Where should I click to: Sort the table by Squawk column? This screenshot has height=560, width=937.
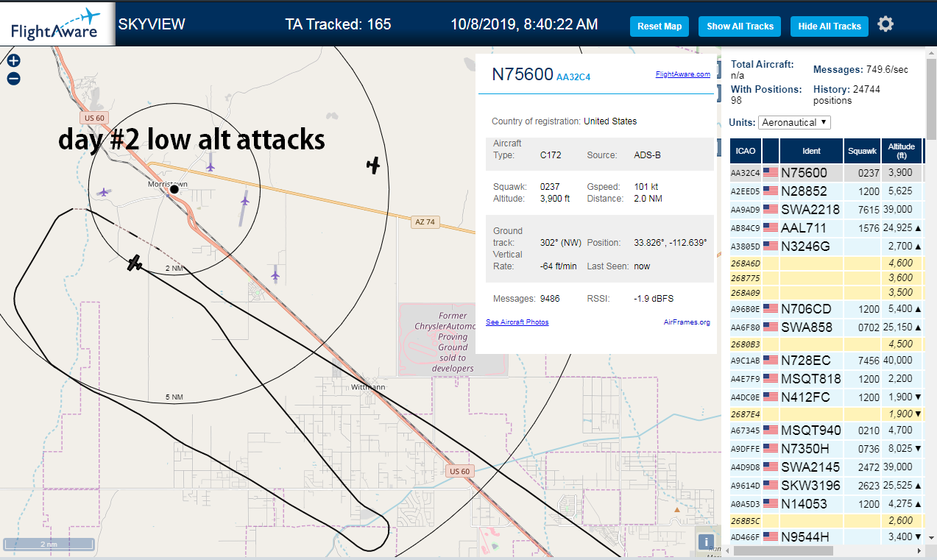pyautogui.click(x=862, y=151)
